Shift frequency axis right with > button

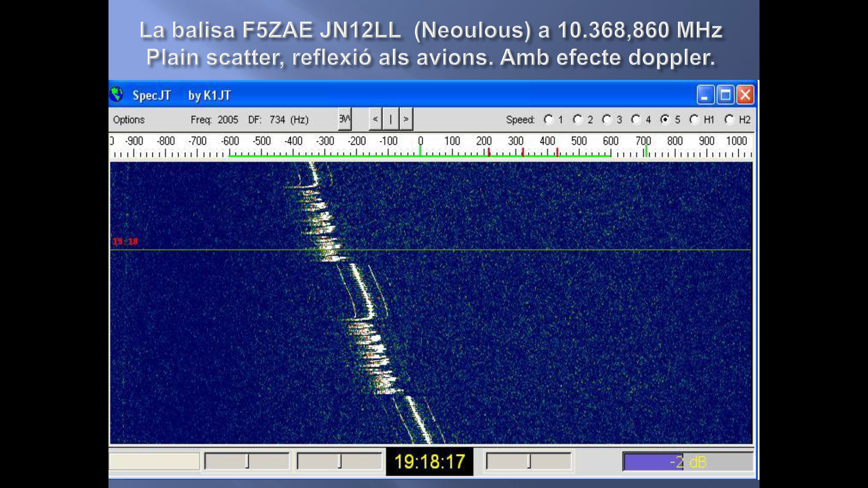click(406, 119)
